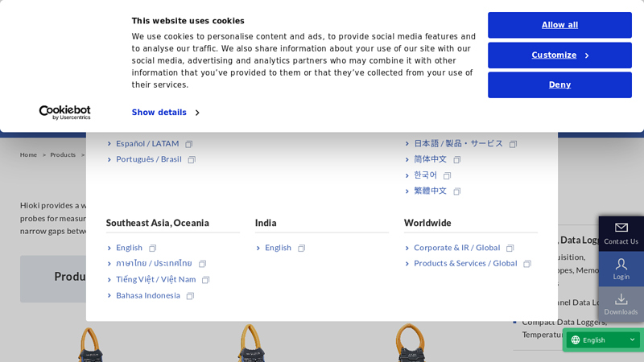
Task: Click the globe icon in language selector
Action: coord(576,340)
